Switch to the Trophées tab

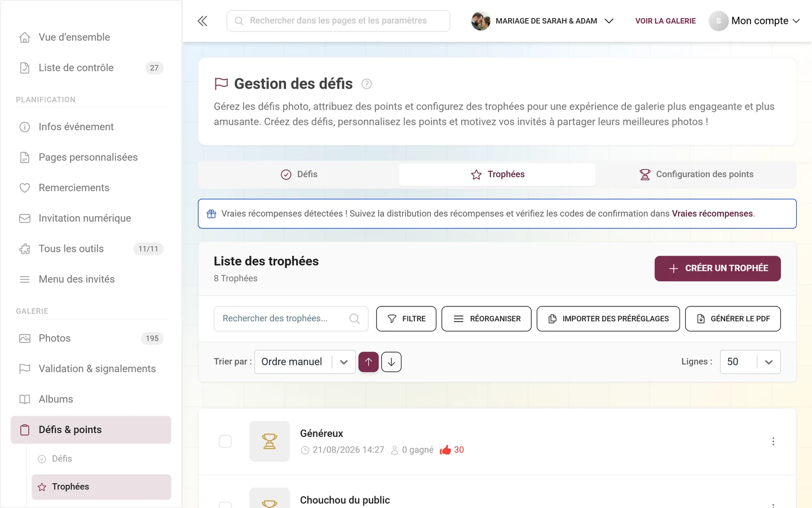497,174
